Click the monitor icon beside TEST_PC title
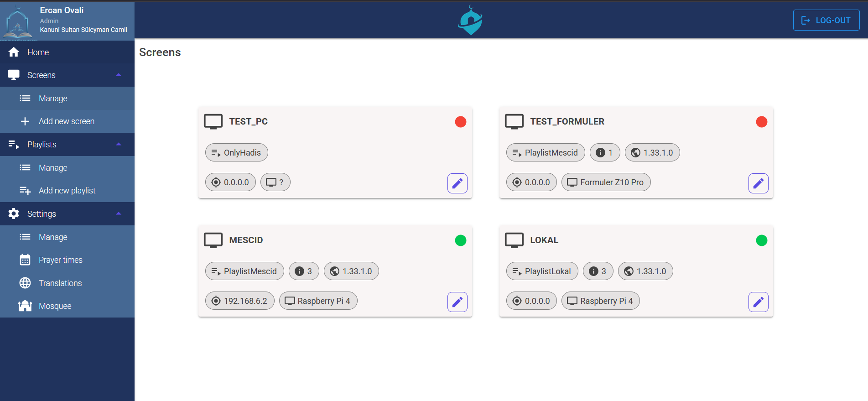Viewport: 868px width, 401px height. 213,122
